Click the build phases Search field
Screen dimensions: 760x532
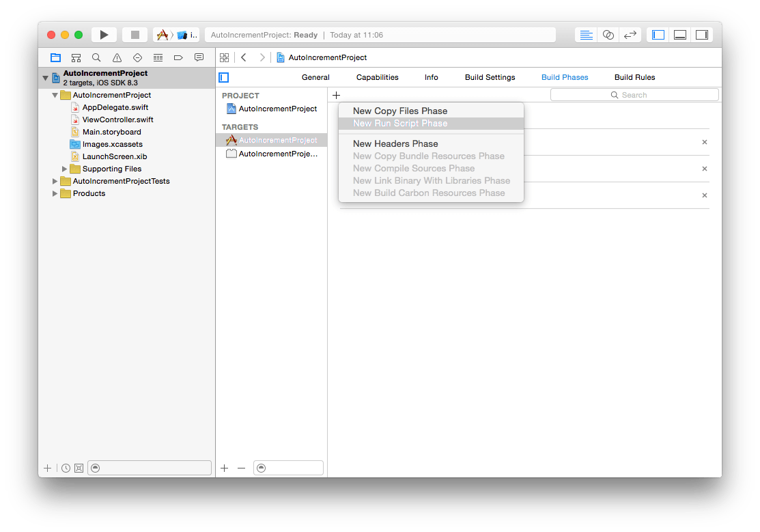point(634,95)
